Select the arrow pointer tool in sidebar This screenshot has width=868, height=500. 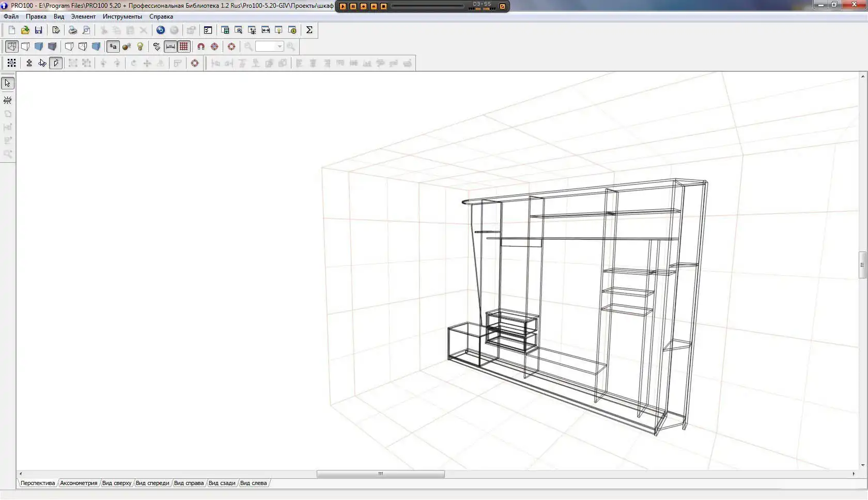8,83
